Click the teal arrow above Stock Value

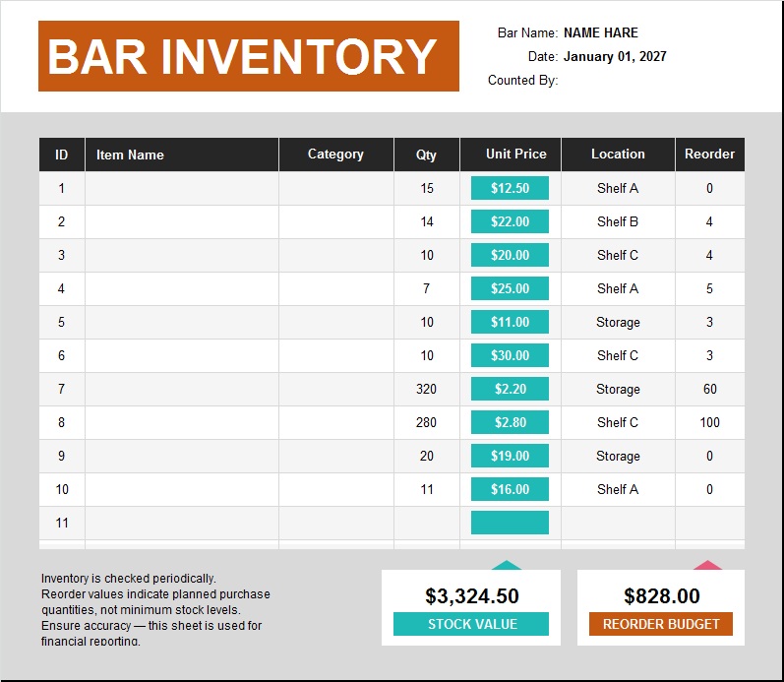pos(507,565)
